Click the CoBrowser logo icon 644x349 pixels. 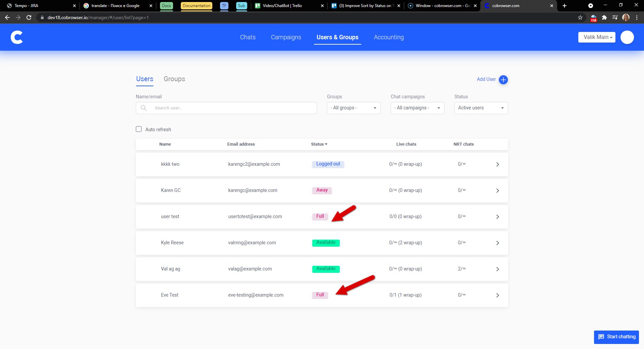click(16, 37)
